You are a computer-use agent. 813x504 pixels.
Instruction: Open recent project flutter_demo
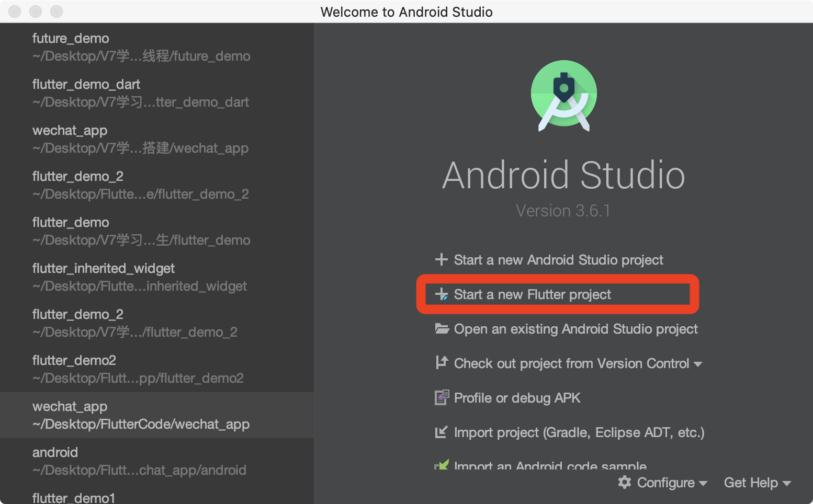tap(157, 231)
